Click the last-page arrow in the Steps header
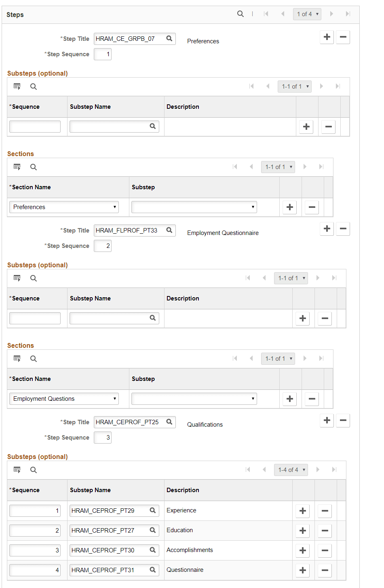The width and height of the screenshot is (384, 588). (x=348, y=13)
